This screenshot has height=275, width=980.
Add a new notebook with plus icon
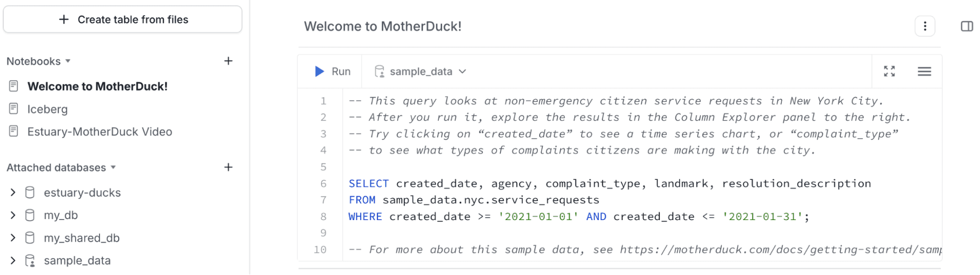[x=228, y=61]
